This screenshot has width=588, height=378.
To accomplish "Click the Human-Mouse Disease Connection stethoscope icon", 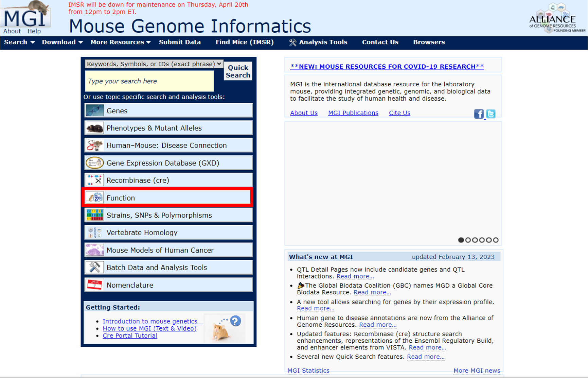I will click(94, 145).
